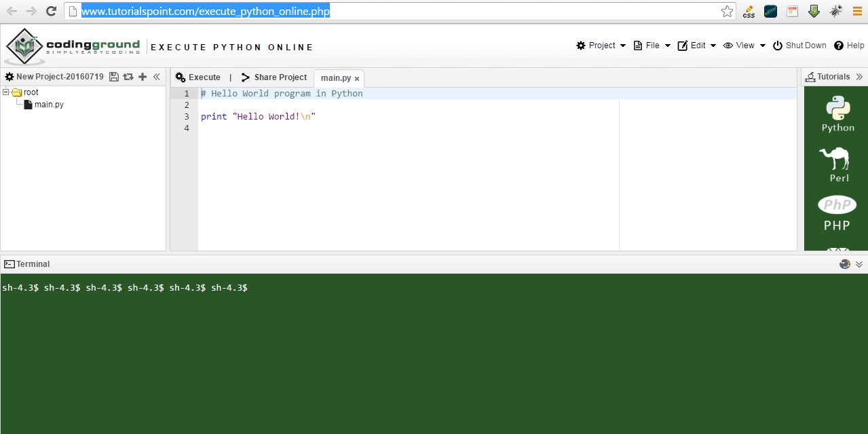Click line number 4 in gutter
The height and width of the screenshot is (434, 868).
point(187,128)
